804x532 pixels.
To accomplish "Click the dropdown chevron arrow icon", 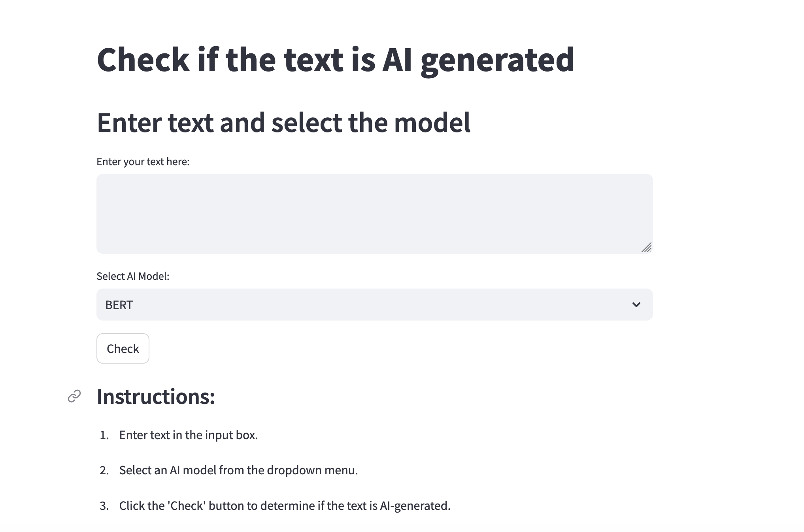I will pos(636,305).
